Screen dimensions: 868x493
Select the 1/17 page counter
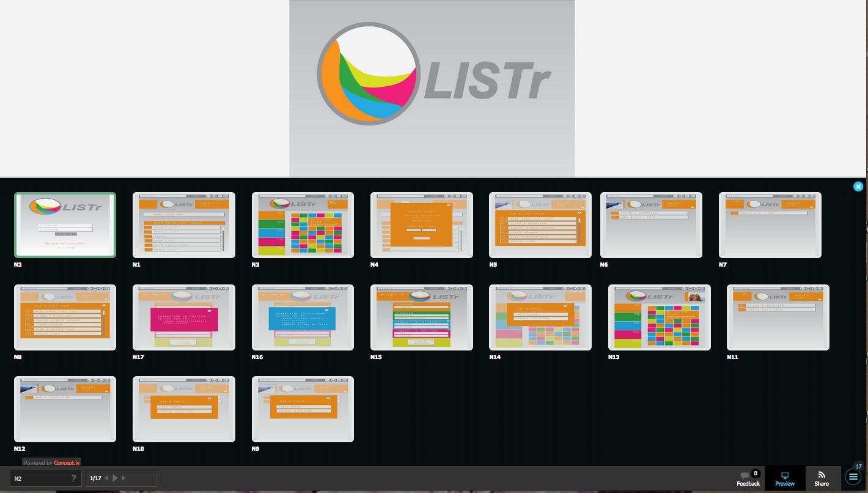(x=96, y=478)
